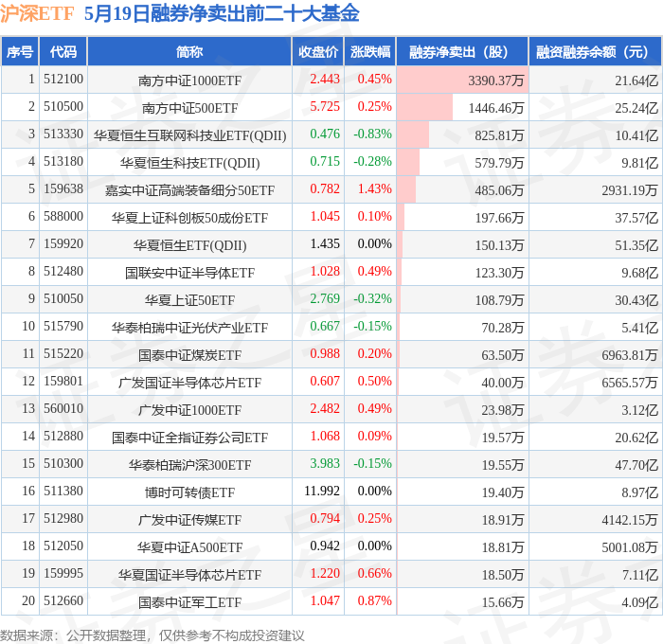Click the 序号 column header
663x644 pixels.
tap(20, 52)
